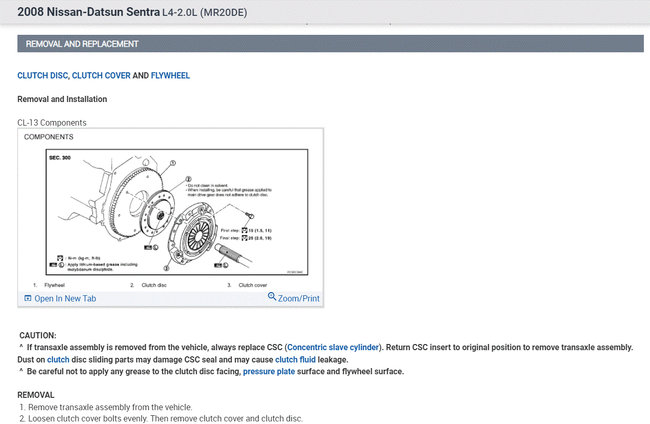Open the FLYWHEEL link

pos(170,75)
